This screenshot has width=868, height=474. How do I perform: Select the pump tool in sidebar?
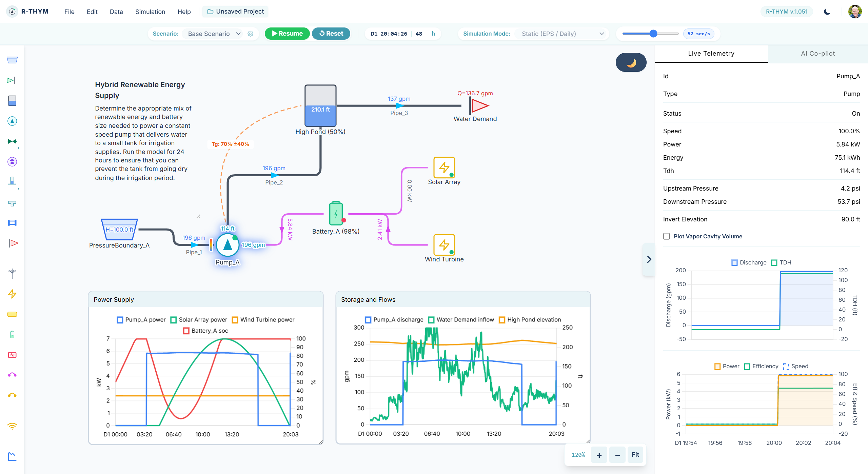click(12, 121)
